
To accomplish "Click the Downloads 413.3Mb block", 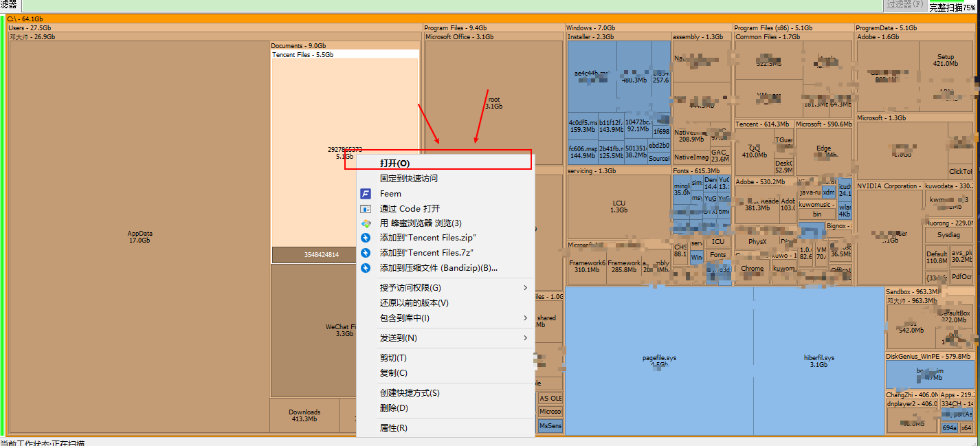I will (304, 415).
